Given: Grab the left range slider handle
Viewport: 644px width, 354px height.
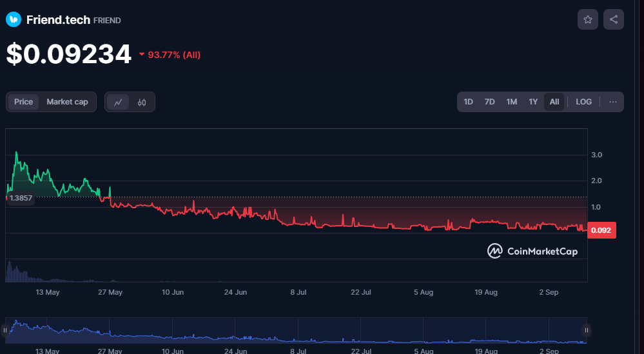Looking at the screenshot, I should pyautogui.click(x=5, y=330).
